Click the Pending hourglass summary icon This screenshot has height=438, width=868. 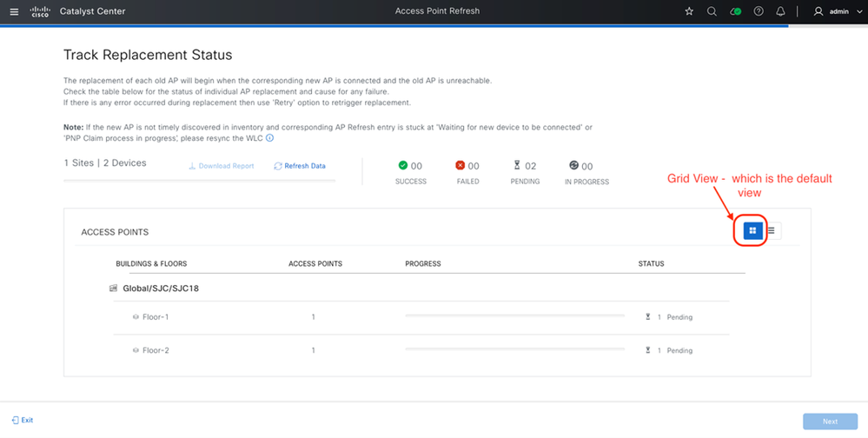(517, 165)
